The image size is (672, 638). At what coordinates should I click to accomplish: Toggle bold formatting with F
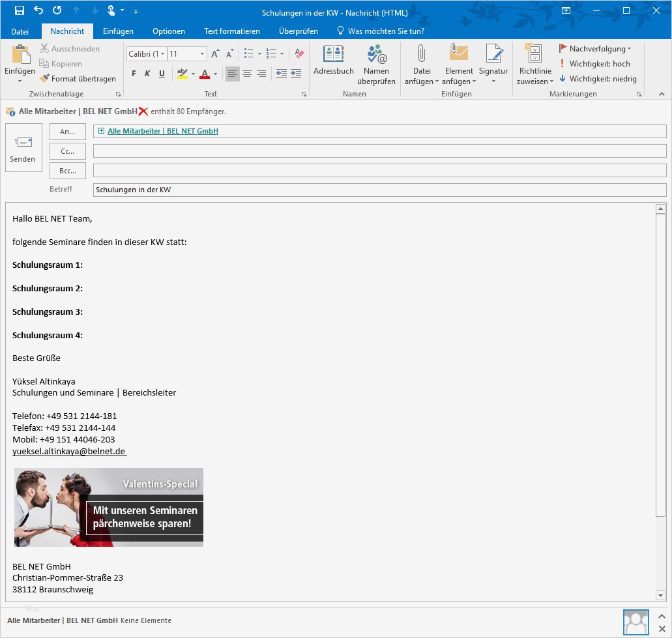134,74
